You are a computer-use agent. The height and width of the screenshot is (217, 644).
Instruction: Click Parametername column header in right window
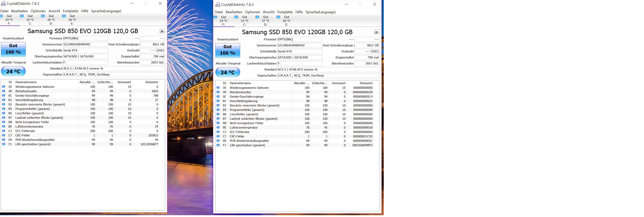[x=240, y=83]
